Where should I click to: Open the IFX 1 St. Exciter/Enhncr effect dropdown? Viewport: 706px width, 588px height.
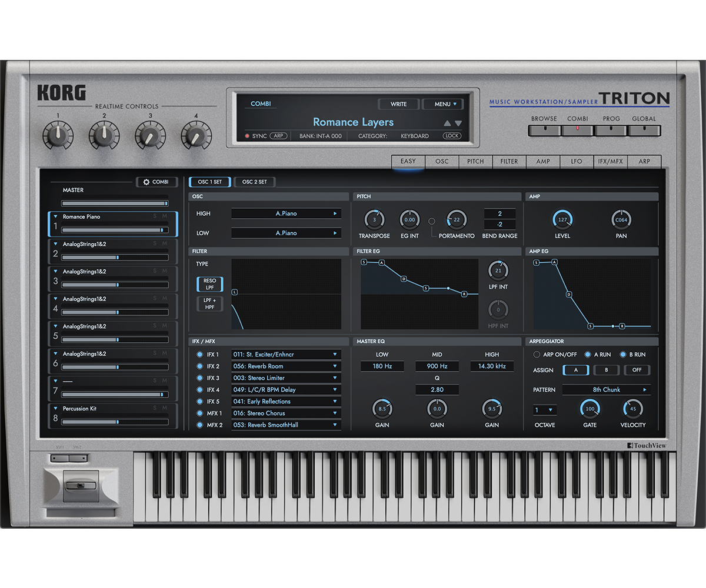tap(287, 354)
